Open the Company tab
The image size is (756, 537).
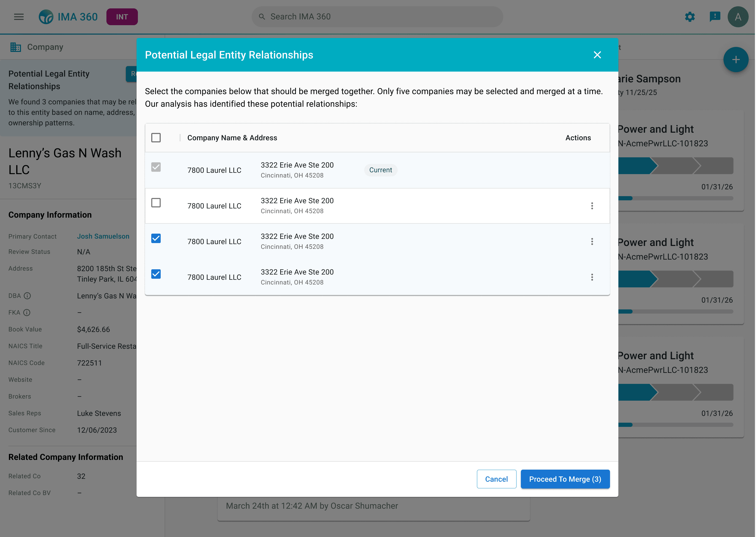pos(37,47)
